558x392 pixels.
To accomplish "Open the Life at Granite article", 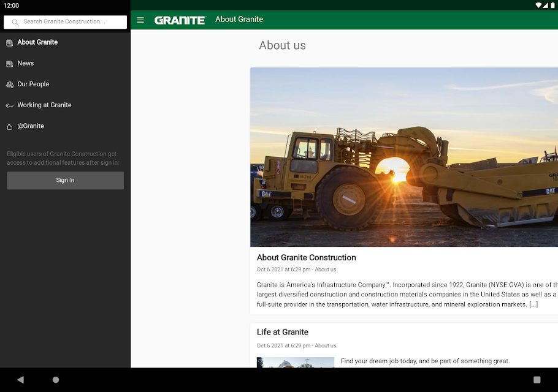I will 283,332.
